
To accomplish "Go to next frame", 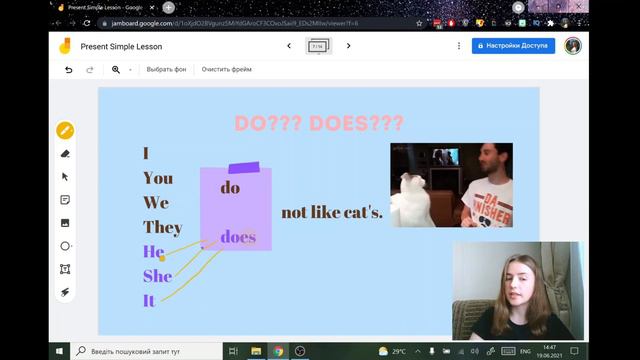I will point(348,46).
